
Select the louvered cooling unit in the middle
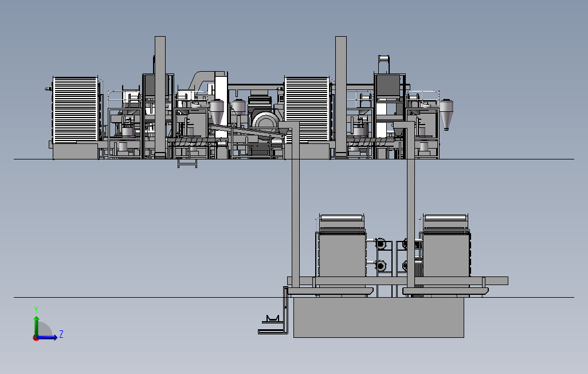pos(307,110)
